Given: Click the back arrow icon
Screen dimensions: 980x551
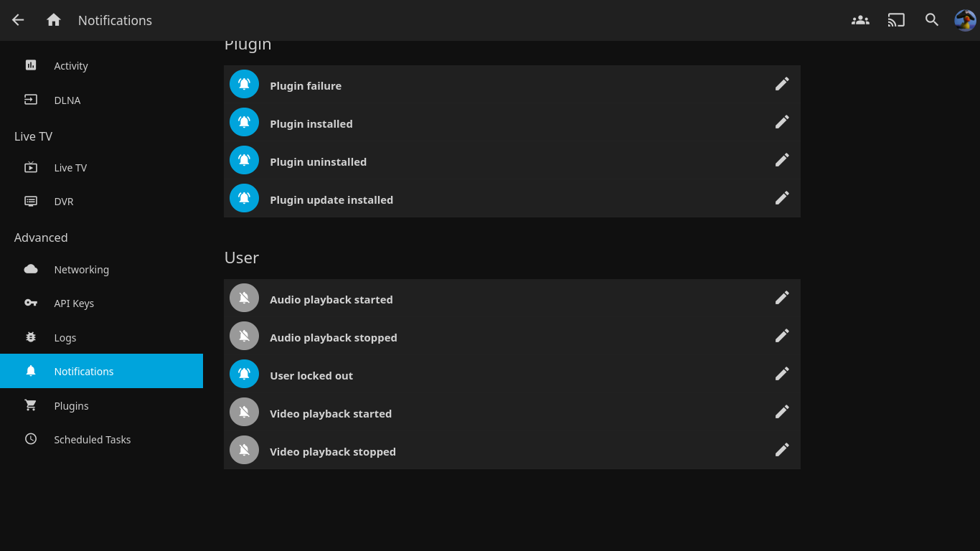Looking at the screenshot, I should coord(18,20).
